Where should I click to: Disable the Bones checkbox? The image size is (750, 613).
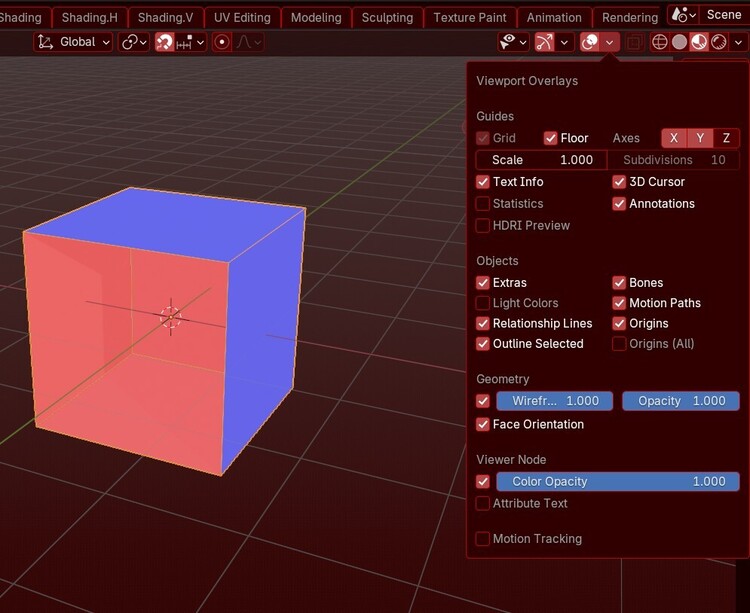(x=619, y=283)
